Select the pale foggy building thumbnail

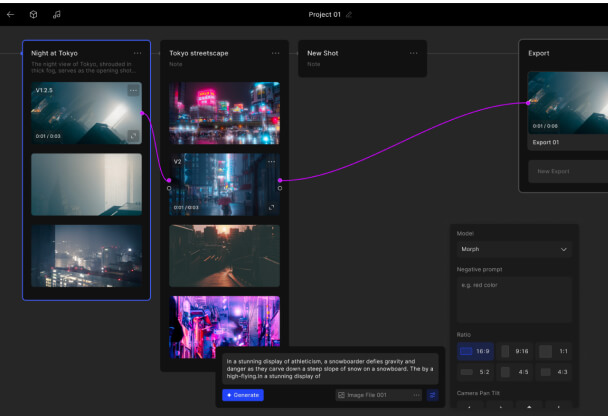click(86, 185)
